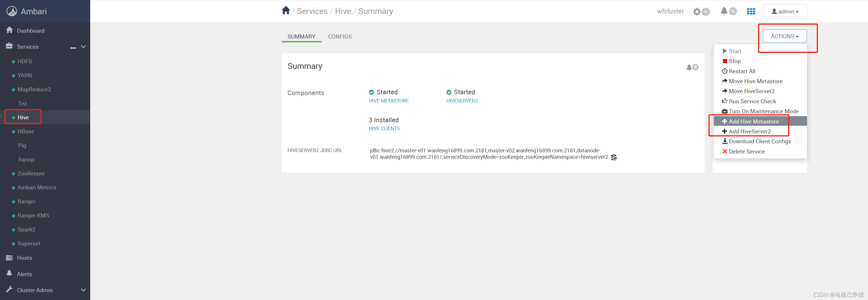Image resolution: width=868 pixels, height=300 pixels.
Task: Open the Services ellipsis menu
Action: click(x=73, y=48)
